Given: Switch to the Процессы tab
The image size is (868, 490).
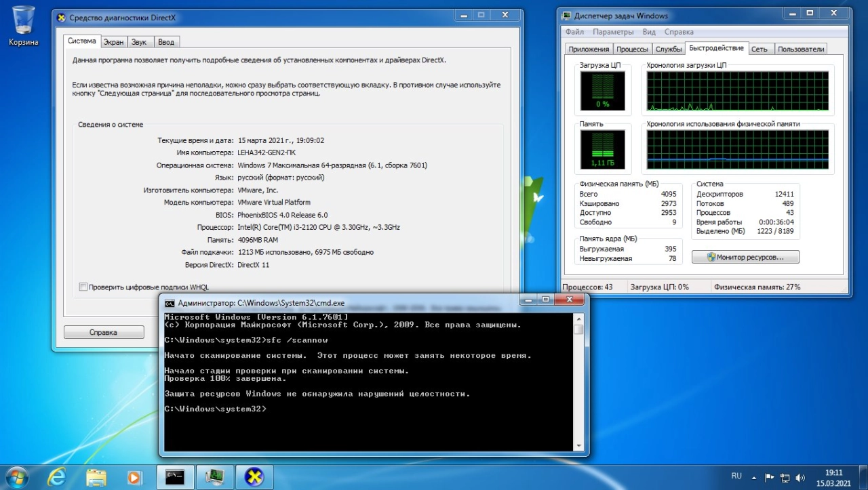Looking at the screenshot, I should coord(633,49).
